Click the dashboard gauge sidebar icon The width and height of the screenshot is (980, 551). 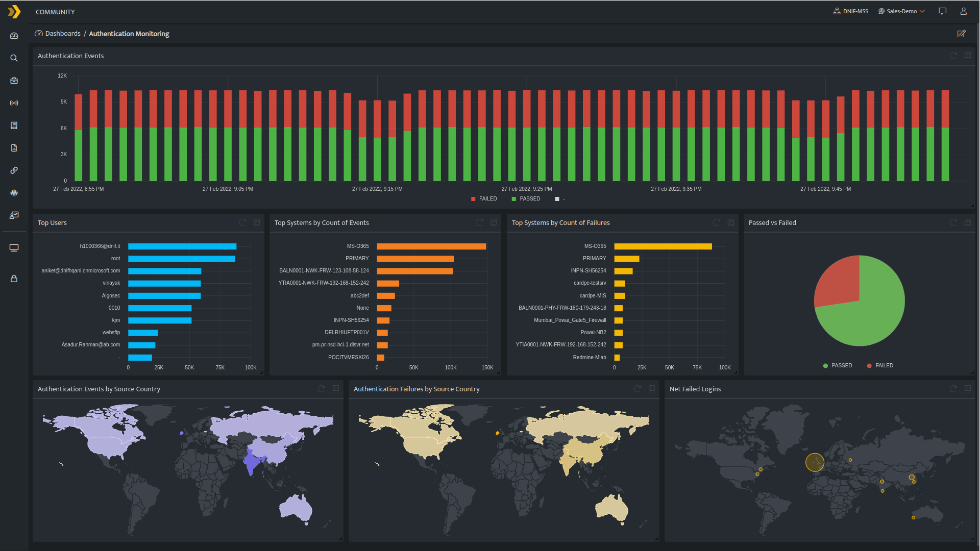[x=14, y=36]
